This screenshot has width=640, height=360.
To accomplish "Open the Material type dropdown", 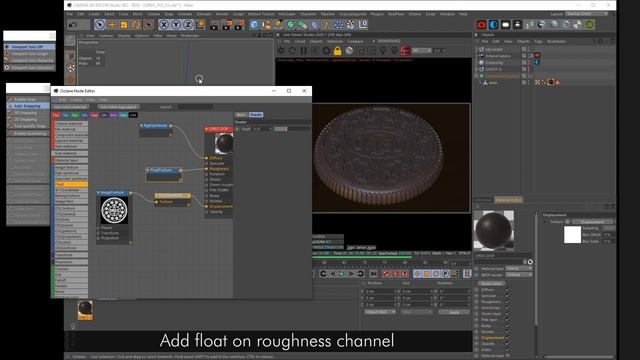I will (x=519, y=269).
